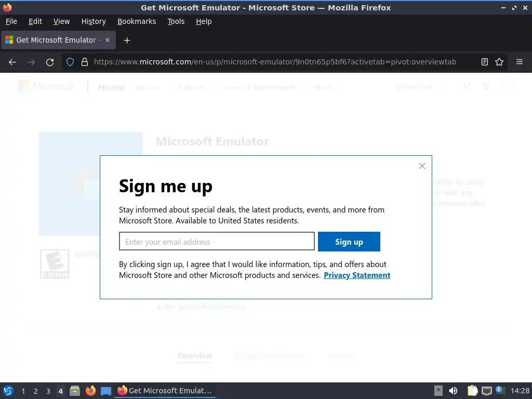Focus Get Microsoft Emulat... taskbar window button

click(165, 391)
